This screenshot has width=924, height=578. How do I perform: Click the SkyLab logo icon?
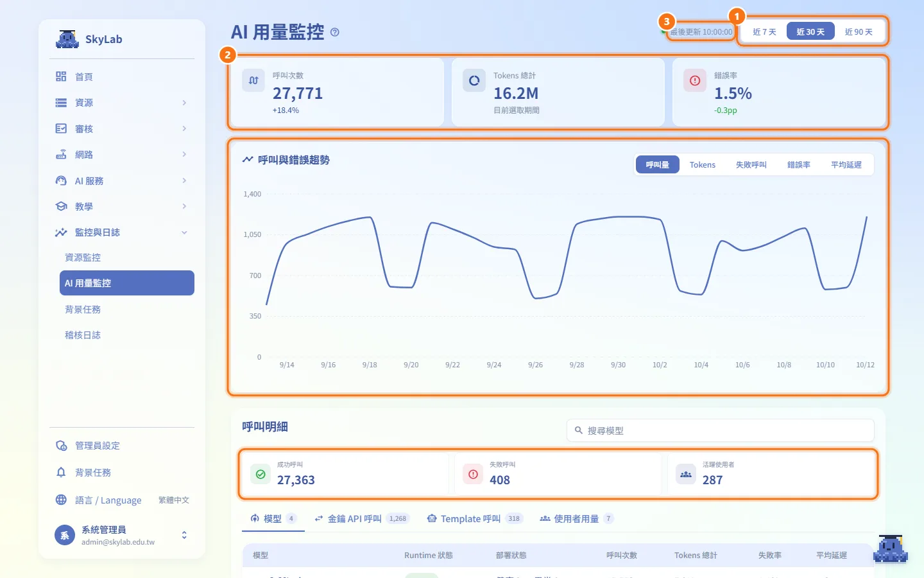point(67,39)
